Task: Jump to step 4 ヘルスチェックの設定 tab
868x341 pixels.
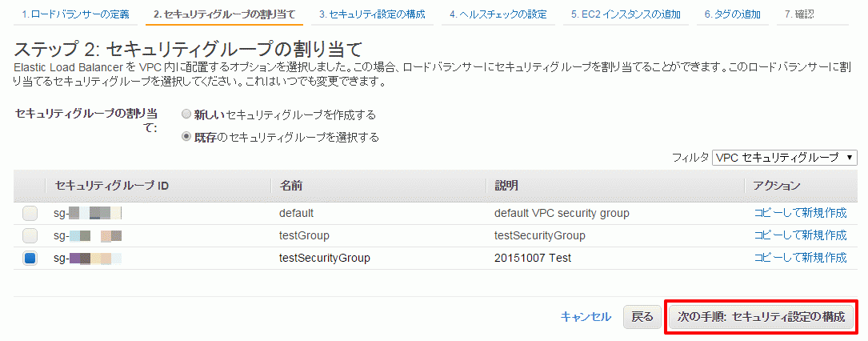Action: [498, 14]
